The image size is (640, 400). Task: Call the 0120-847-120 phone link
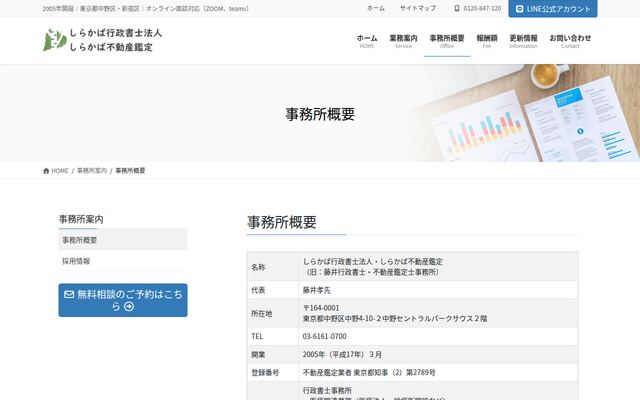tap(478, 8)
